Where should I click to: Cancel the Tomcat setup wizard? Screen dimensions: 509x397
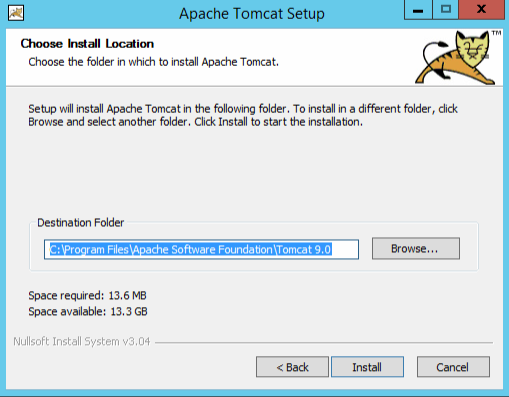pyautogui.click(x=453, y=367)
